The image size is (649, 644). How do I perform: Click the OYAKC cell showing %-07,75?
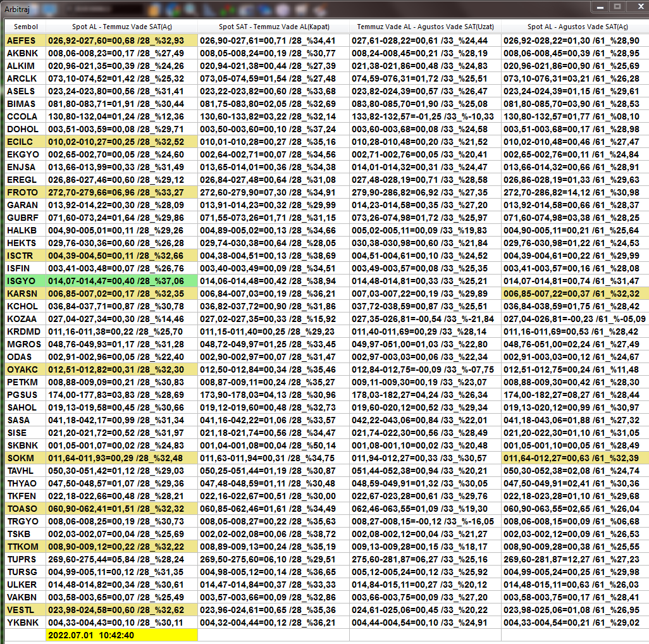[426, 369]
